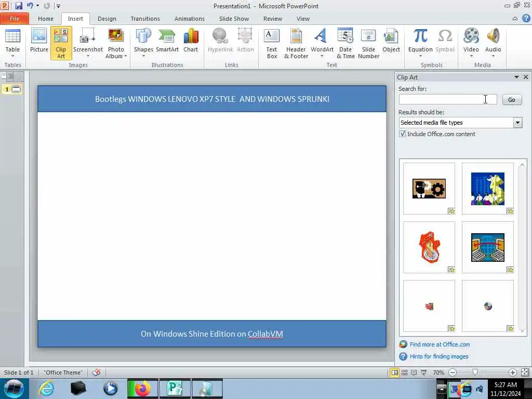The height and width of the screenshot is (399, 532).
Task: Insert Audio
Action: pos(493,43)
